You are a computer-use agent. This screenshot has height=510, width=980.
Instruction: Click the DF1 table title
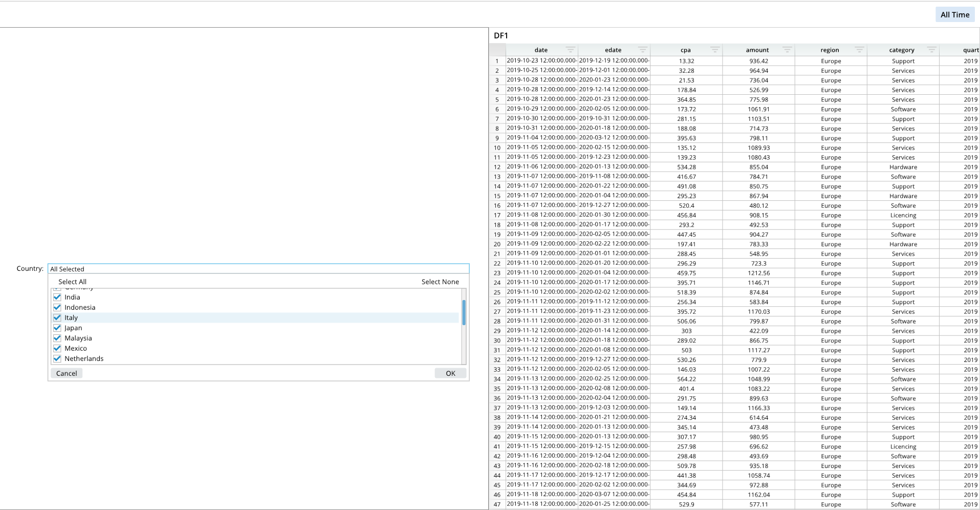(501, 35)
